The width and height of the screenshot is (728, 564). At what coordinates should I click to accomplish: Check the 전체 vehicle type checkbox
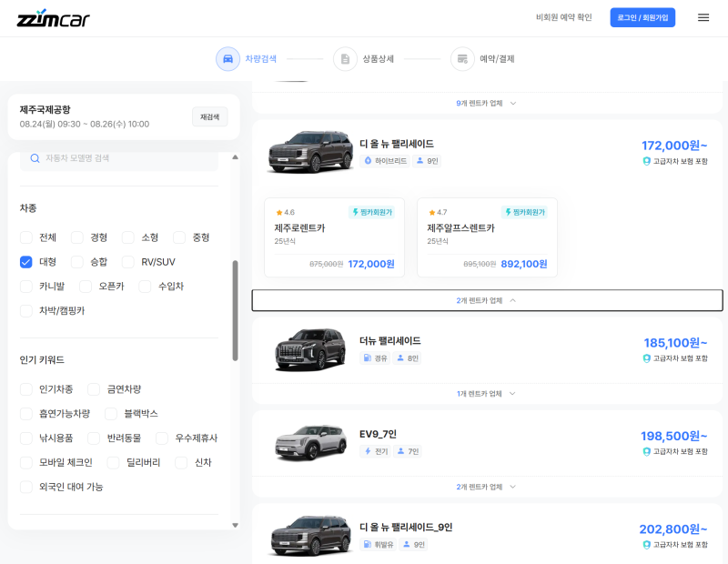coord(26,237)
